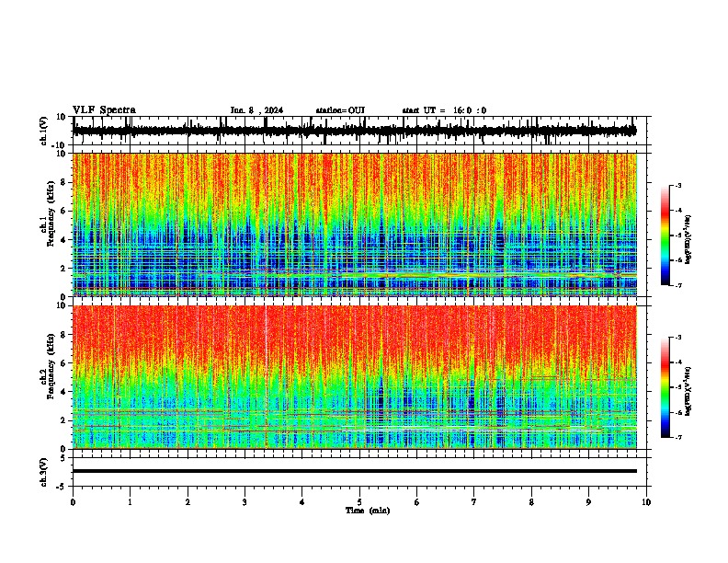Click time axis tick label '7'

[474, 502]
